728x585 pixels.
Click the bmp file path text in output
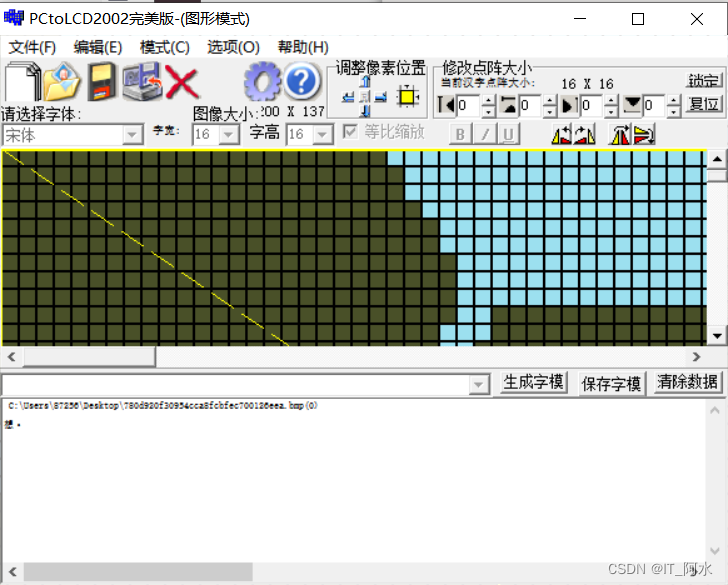pyautogui.click(x=163, y=406)
